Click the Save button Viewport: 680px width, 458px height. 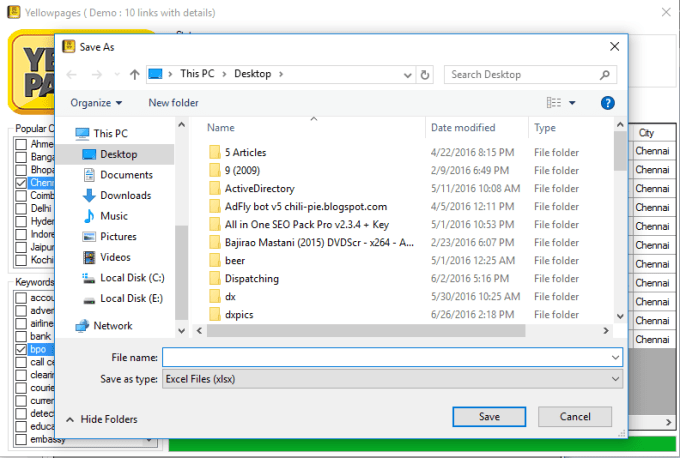[489, 417]
